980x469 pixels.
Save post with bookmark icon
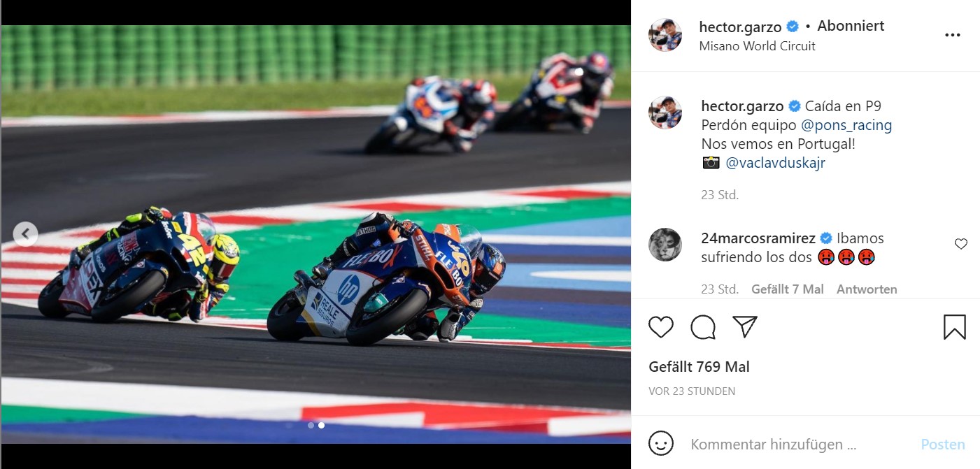pos(955,327)
